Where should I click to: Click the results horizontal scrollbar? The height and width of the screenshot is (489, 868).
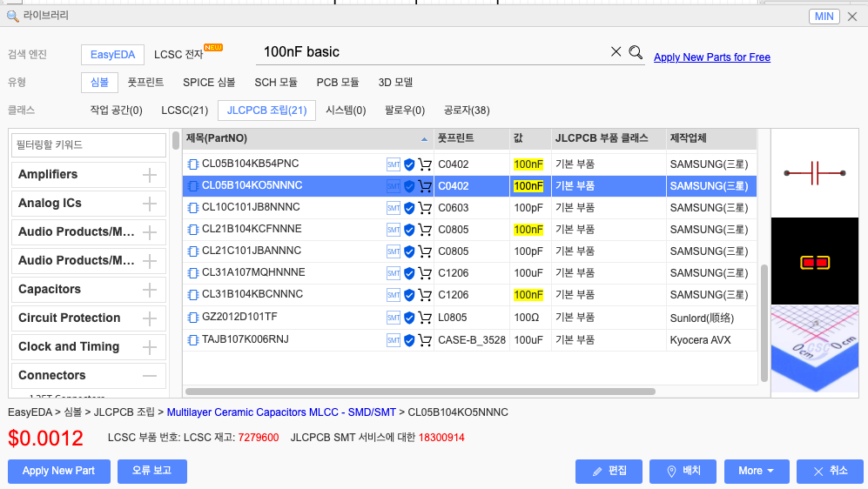pos(421,392)
